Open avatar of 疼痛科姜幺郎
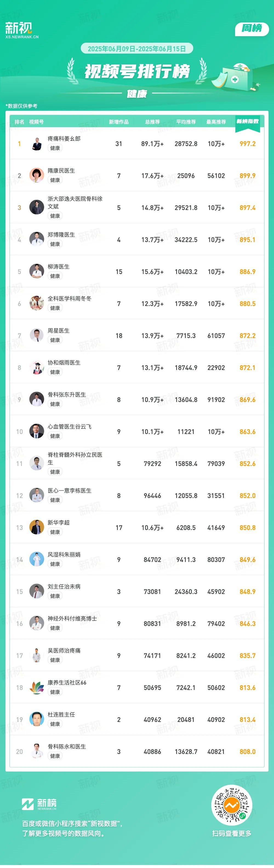 point(37,144)
